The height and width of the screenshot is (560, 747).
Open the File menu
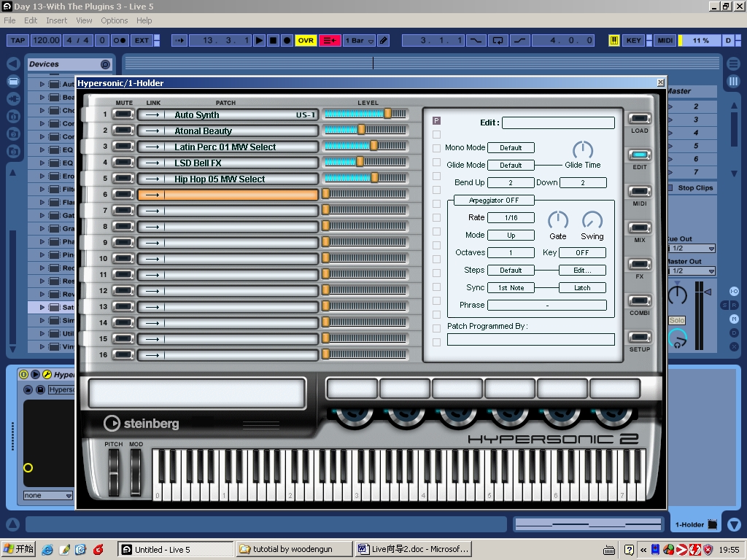(9, 20)
